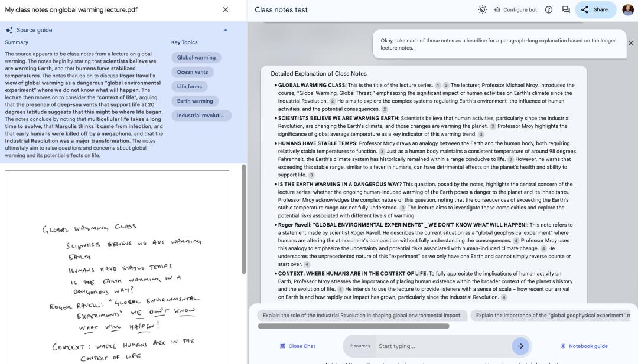Viewport: 638px width, 364px height.
Task: Select the Global warming key topic
Action: [196, 58]
